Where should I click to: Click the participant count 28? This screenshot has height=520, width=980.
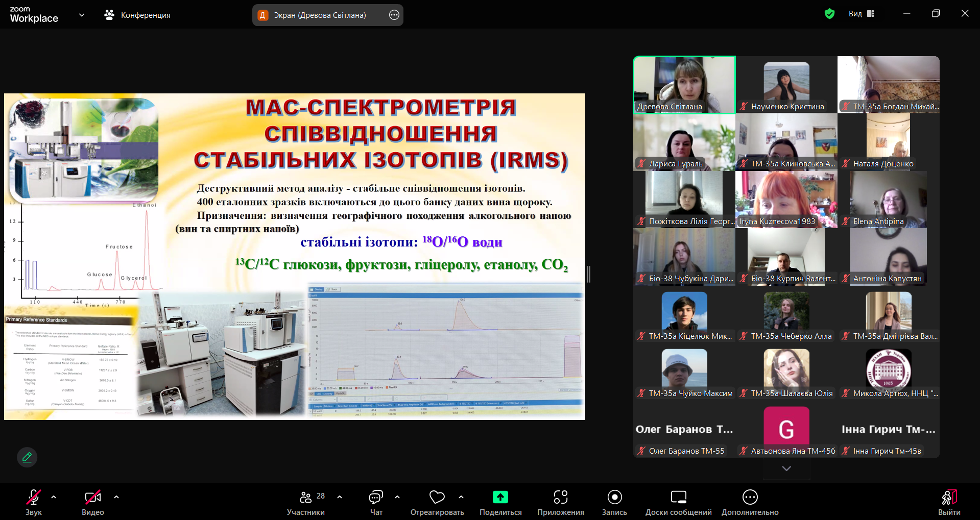tap(321, 496)
